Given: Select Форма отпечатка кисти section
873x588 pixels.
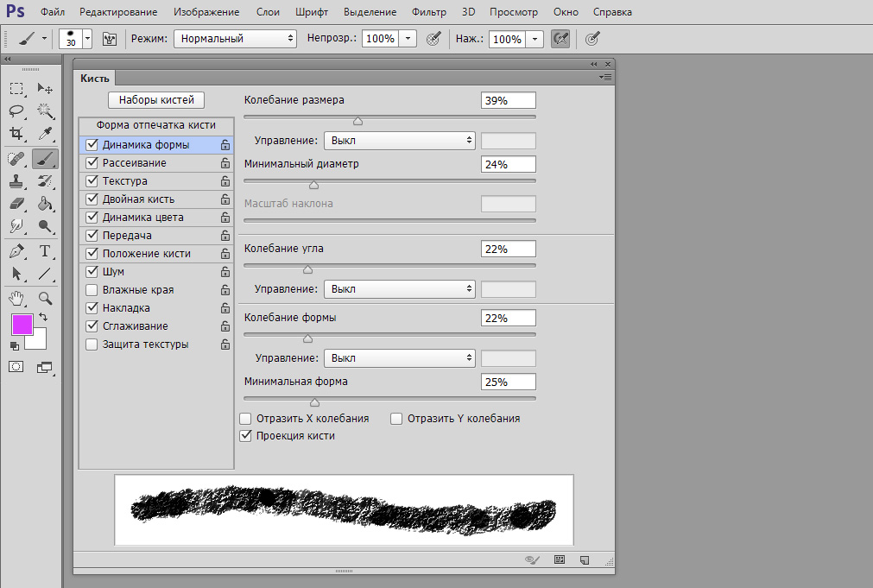Looking at the screenshot, I should (x=156, y=125).
